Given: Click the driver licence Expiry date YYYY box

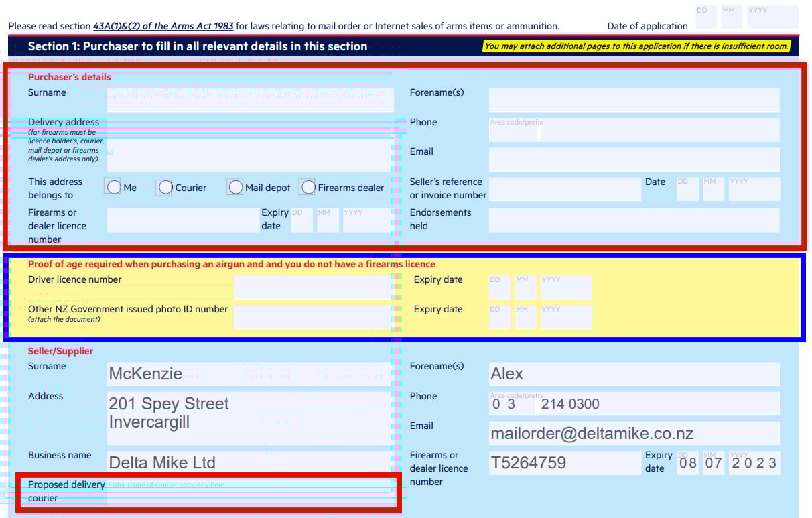Looking at the screenshot, I should pyautogui.click(x=566, y=287).
